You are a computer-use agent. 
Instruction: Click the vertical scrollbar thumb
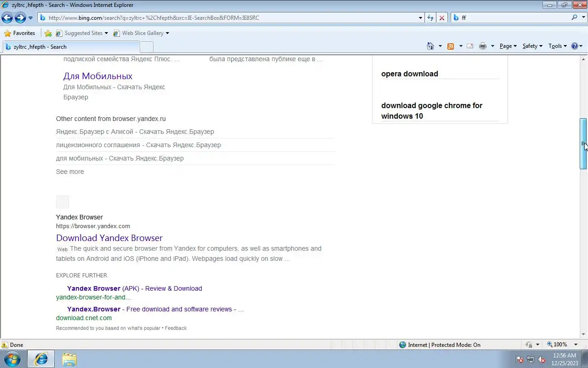point(583,144)
